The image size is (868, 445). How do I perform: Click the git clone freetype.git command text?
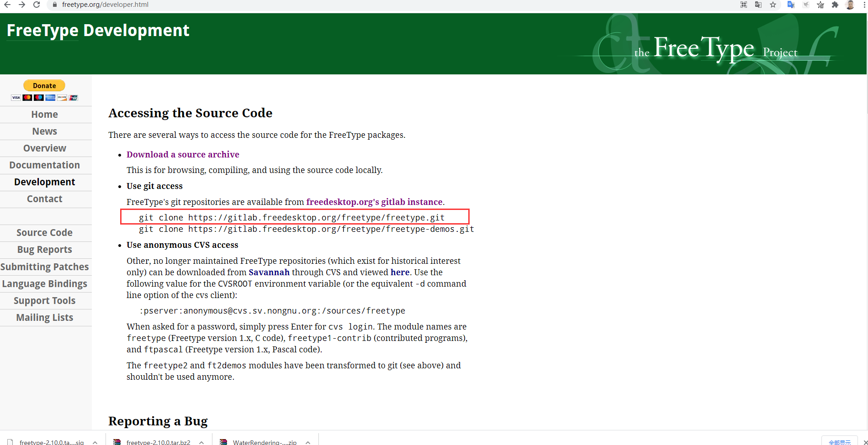tap(292, 218)
